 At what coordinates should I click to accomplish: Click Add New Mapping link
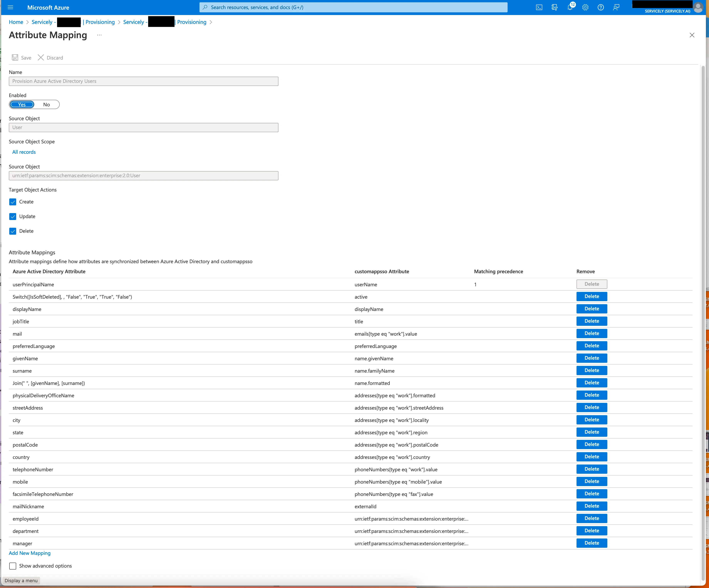[x=30, y=553]
